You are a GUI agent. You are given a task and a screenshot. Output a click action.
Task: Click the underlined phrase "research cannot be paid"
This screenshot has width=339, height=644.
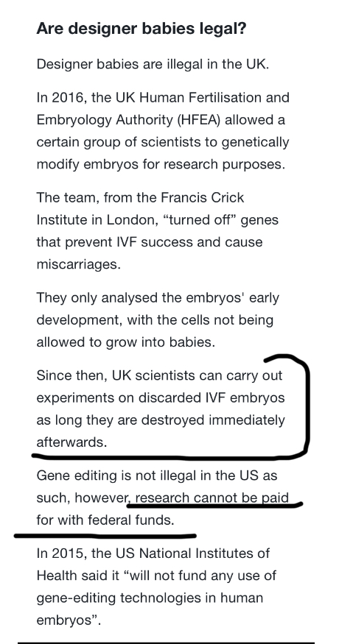coord(212,498)
